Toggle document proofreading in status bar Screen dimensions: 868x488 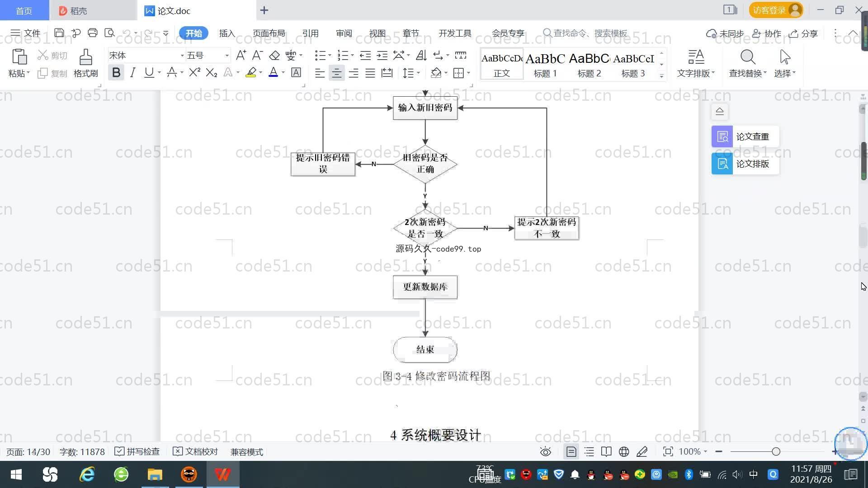(x=195, y=451)
